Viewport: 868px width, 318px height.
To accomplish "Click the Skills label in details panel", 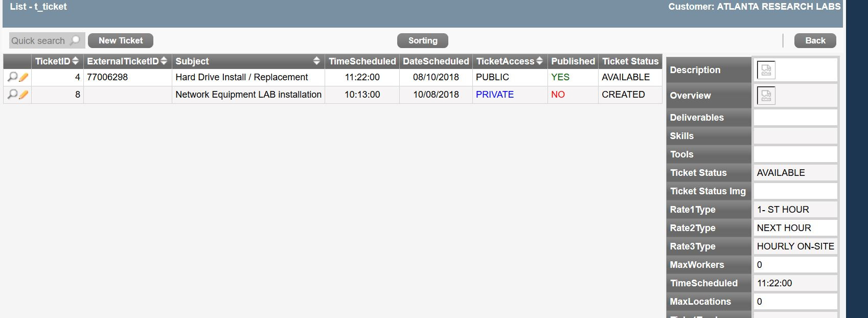I will click(682, 136).
